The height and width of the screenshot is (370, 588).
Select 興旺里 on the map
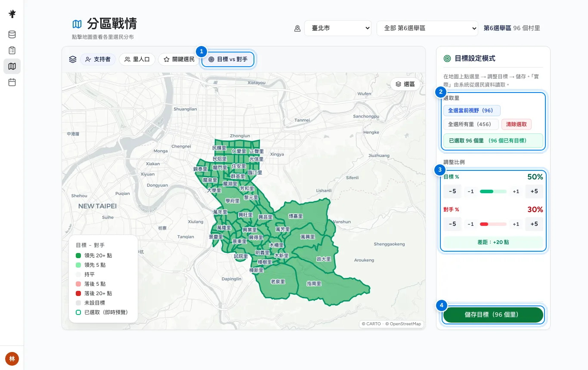coord(245,215)
